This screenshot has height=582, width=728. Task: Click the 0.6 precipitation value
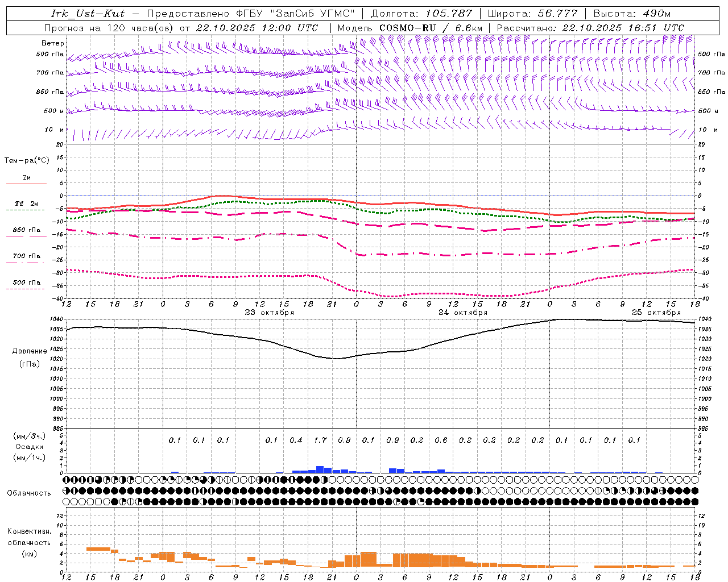[441, 440]
